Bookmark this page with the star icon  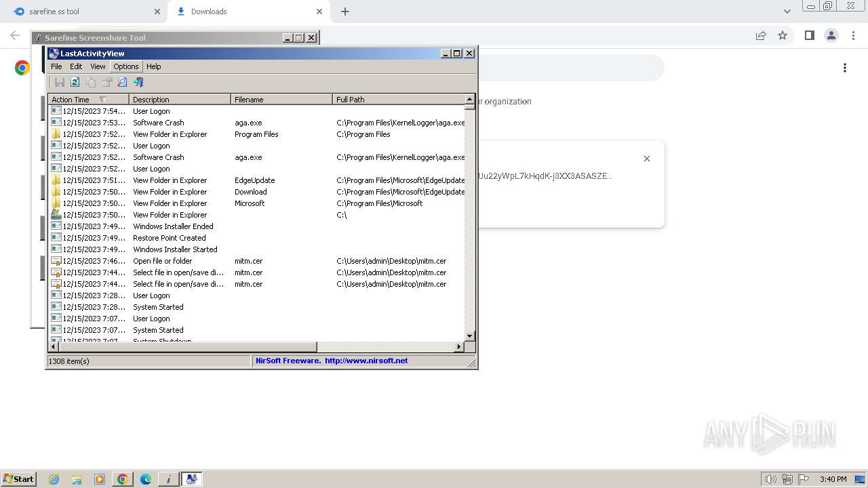click(x=783, y=35)
